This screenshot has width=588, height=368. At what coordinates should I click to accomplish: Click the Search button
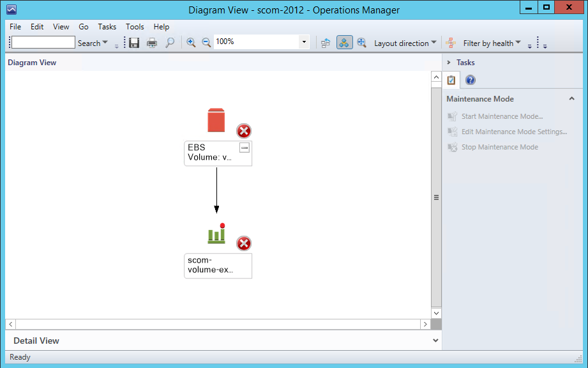[93, 43]
